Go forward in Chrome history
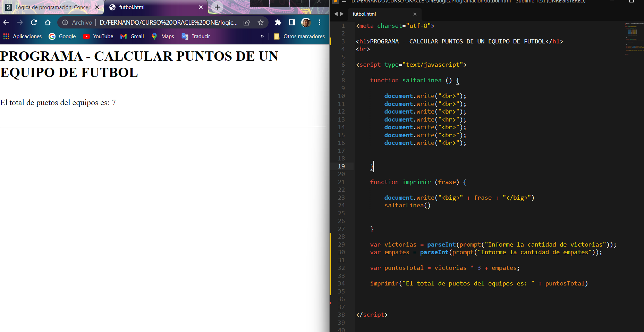The width and height of the screenshot is (644, 332). click(20, 23)
